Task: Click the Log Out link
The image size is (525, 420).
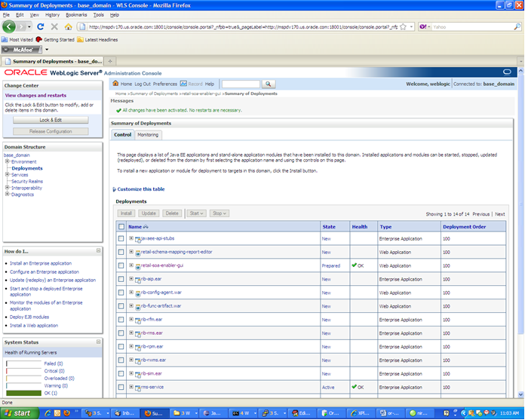Action: coord(143,84)
